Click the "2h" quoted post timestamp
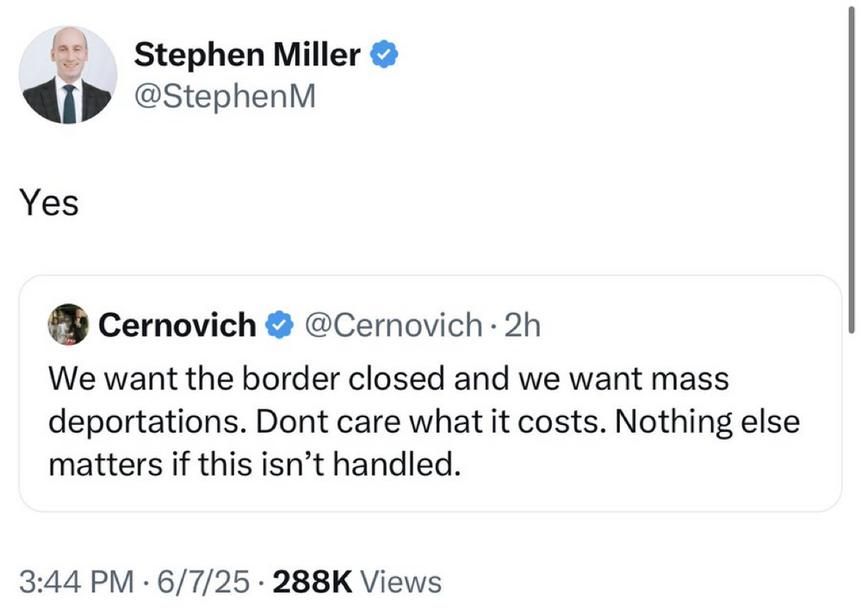The image size is (861, 616). pos(522,325)
